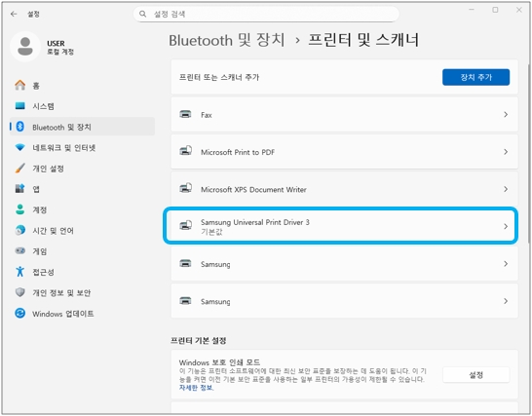Click Microsoft XPS Document Writer name
Image resolution: width=532 pixels, height=416 pixels.
click(253, 189)
